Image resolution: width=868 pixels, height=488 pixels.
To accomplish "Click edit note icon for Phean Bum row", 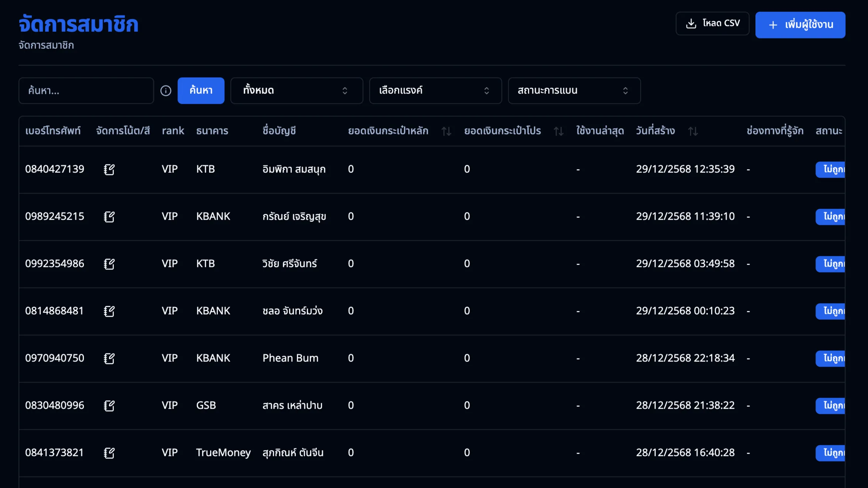I will point(109,358).
